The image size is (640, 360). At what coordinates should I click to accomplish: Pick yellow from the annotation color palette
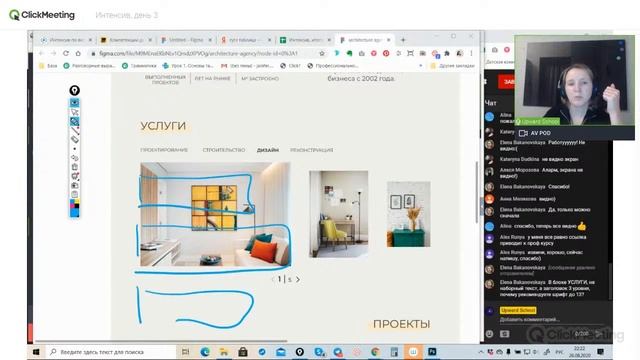[x=77, y=201]
